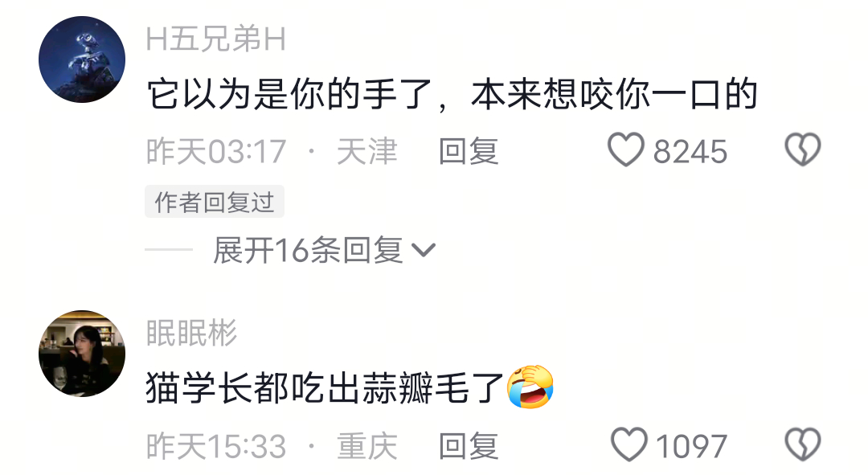Viewport: 868px width, 475px height.
Task: Select the comment text 它以为是你的手了
Action: [289, 94]
